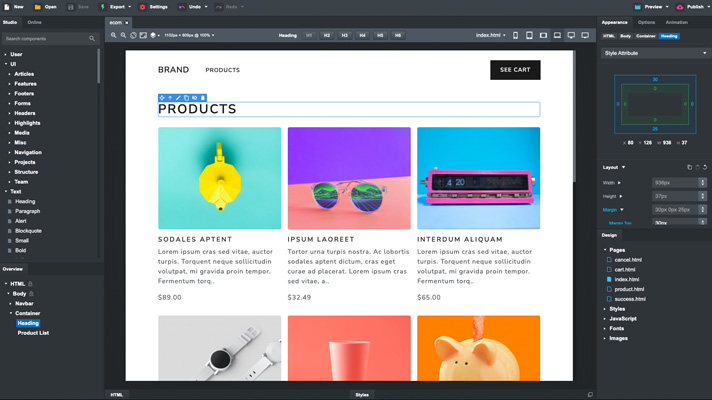Switch to the Options tab

[x=647, y=22]
